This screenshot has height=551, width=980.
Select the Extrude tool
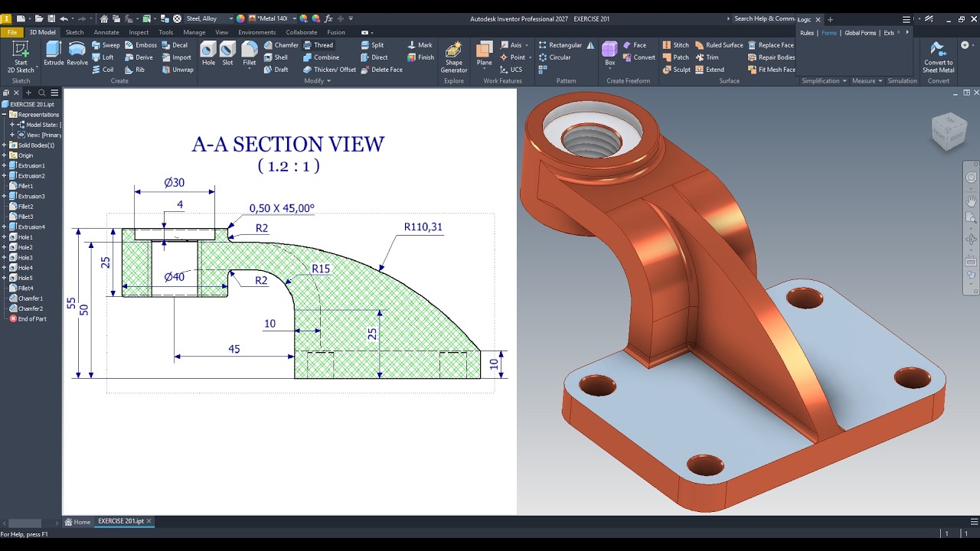point(54,54)
